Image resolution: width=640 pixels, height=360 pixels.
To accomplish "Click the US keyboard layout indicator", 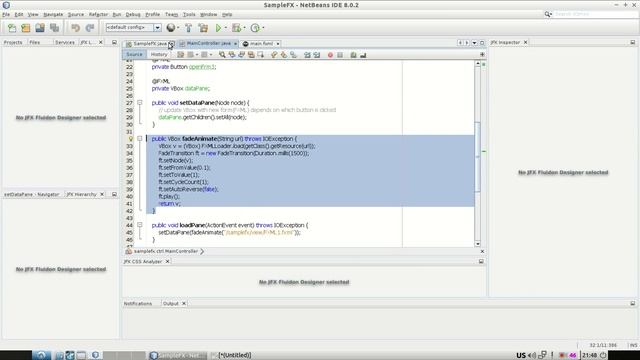I will point(521,355).
